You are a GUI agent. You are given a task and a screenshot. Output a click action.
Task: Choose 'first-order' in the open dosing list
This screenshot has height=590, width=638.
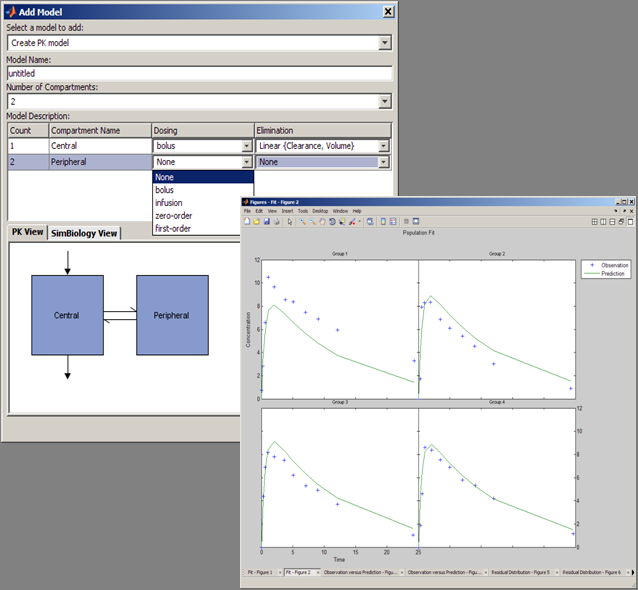click(x=197, y=228)
